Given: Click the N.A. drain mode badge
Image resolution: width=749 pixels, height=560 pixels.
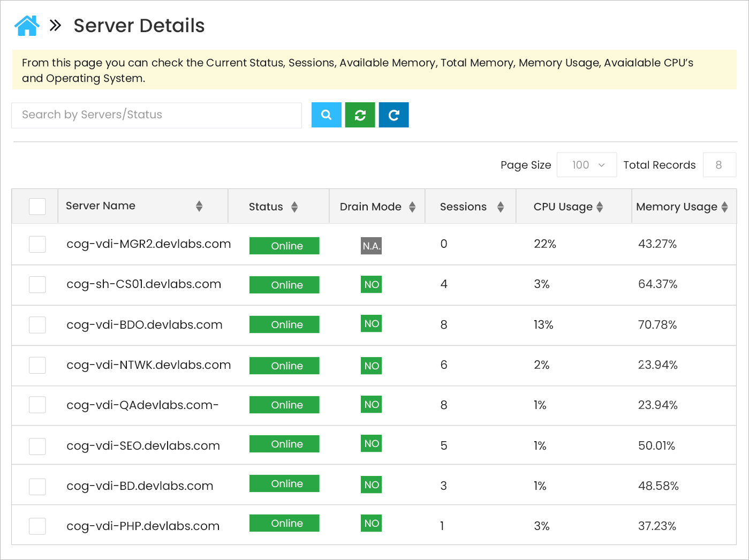Looking at the screenshot, I should [371, 246].
